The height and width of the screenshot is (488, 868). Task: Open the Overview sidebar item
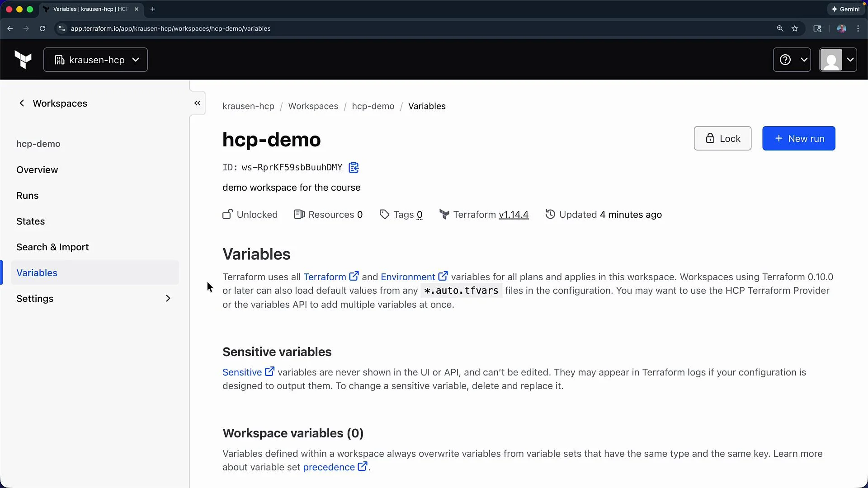[37, 170]
